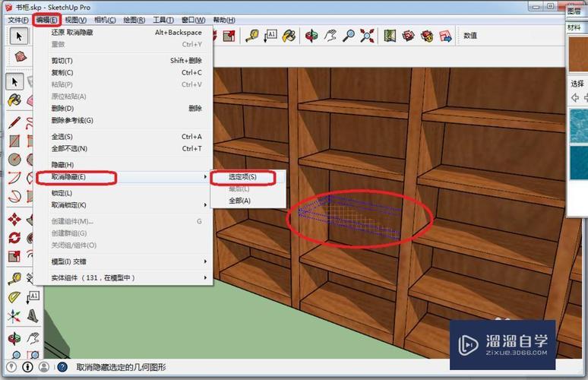Click the credits info status icon
Image resolution: width=588 pixels, height=380 pixels.
(28, 366)
